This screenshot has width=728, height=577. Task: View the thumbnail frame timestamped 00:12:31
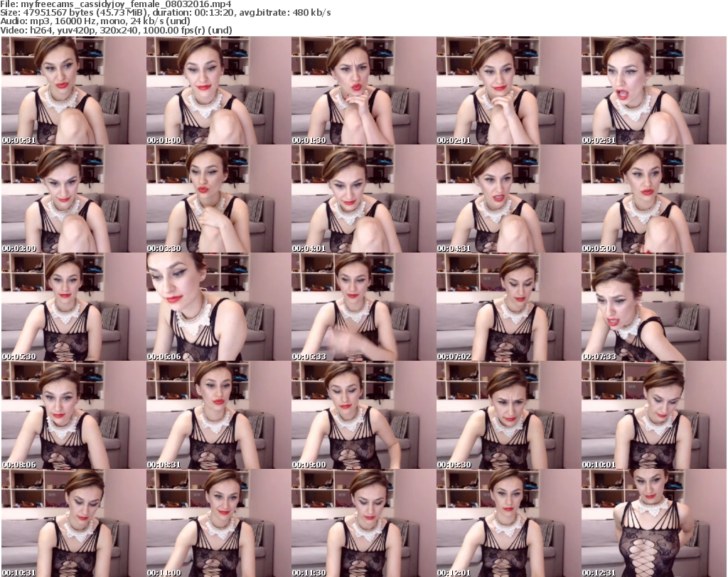pos(654,523)
